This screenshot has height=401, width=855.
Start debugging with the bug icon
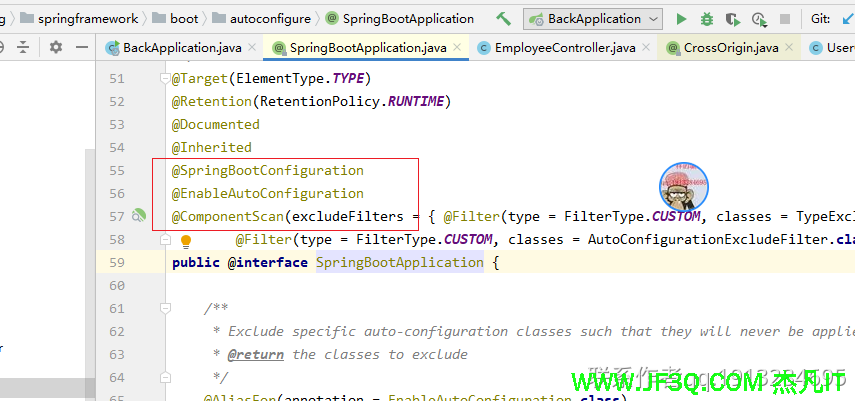click(707, 19)
